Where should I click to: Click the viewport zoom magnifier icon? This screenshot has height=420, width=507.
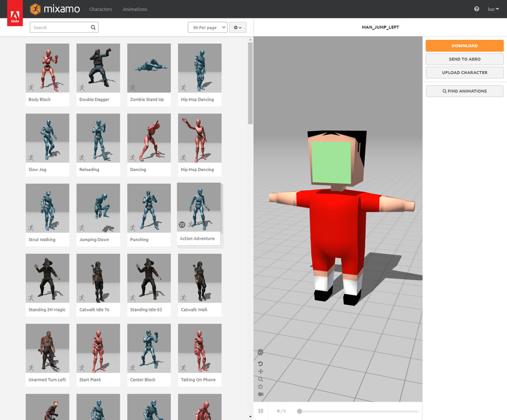[261, 379]
